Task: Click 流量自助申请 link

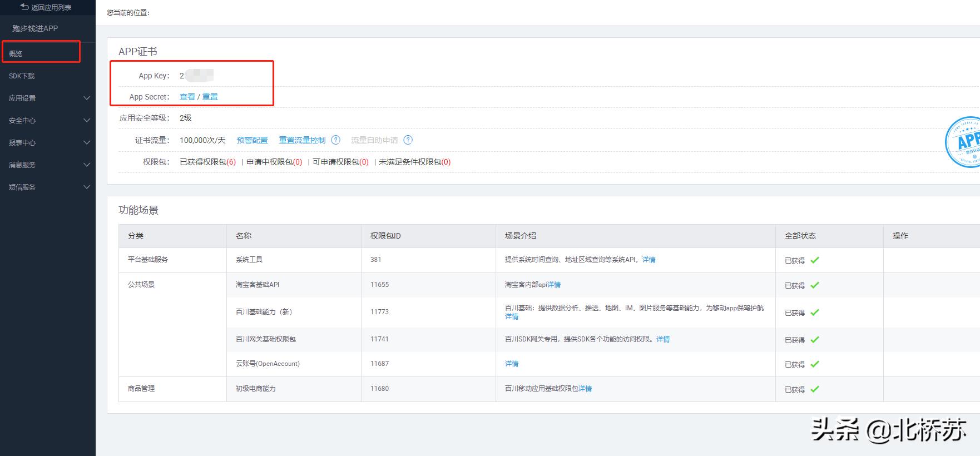Action: coord(374,140)
